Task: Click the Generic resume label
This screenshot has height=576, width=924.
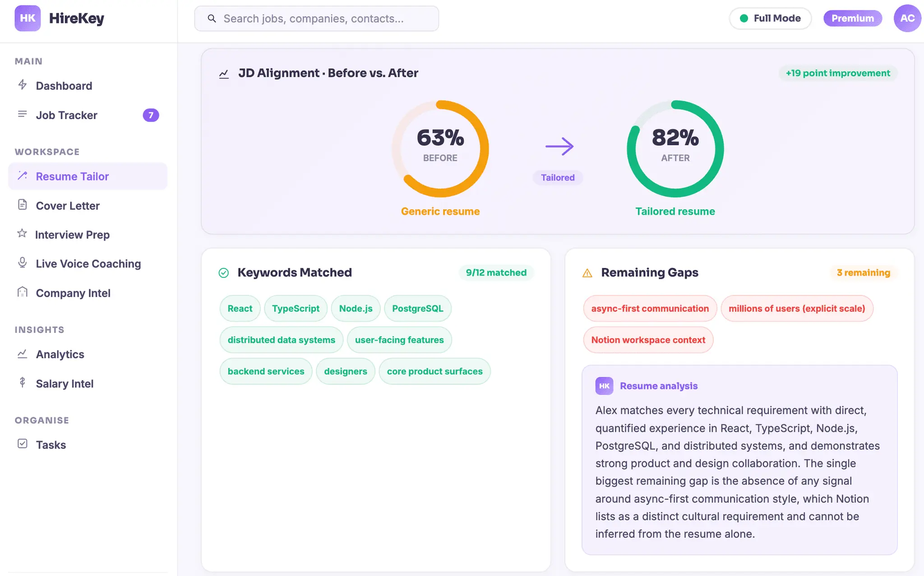Action: 440,212
